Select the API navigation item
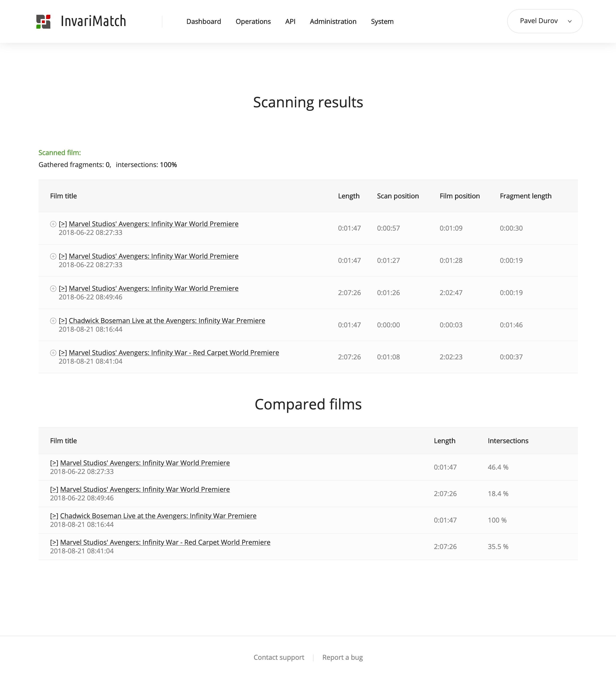Image resolution: width=616 pixels, height=679 pixels. pos(290,22)
